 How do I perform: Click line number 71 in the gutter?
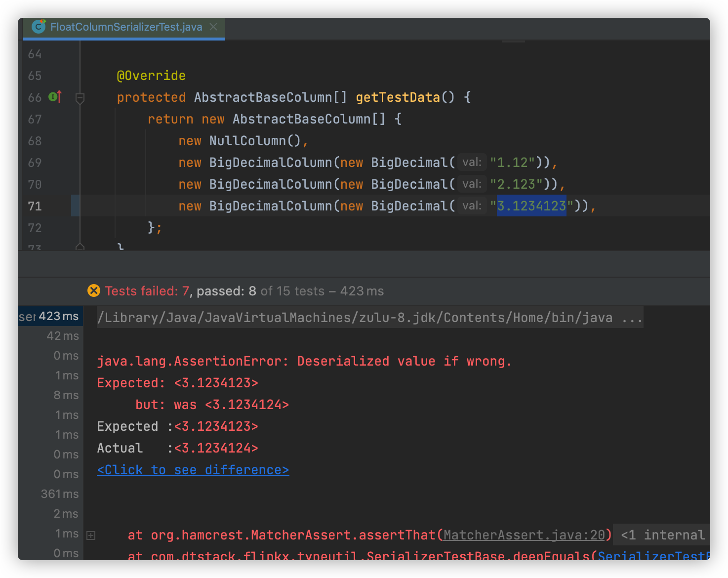tap(35, 206)
